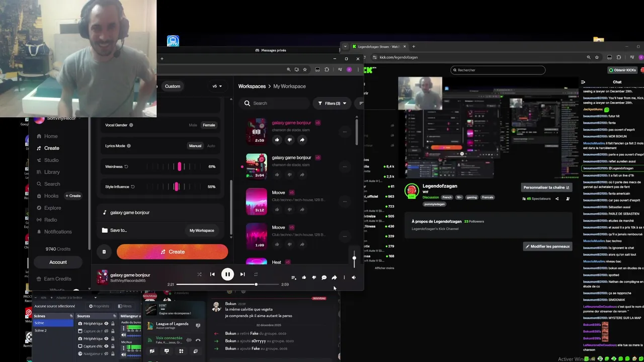Click the Account button in Suno sidebar
Image resolution: width=644 pixels, height=362 pixels.
point(58,262)
